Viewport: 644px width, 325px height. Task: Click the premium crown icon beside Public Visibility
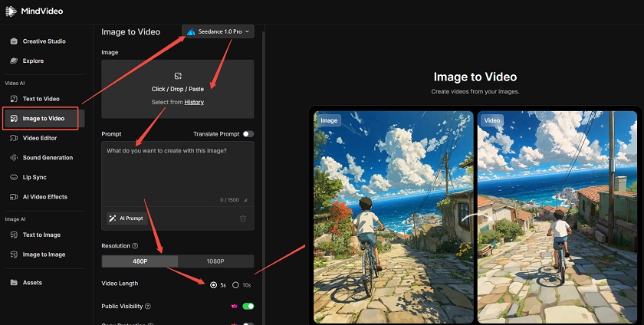[235, 306]
